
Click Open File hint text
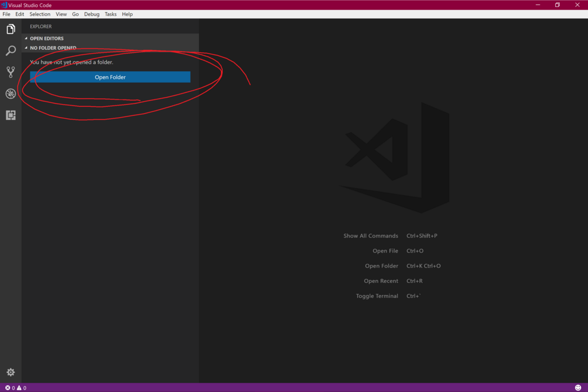[385, 251]
